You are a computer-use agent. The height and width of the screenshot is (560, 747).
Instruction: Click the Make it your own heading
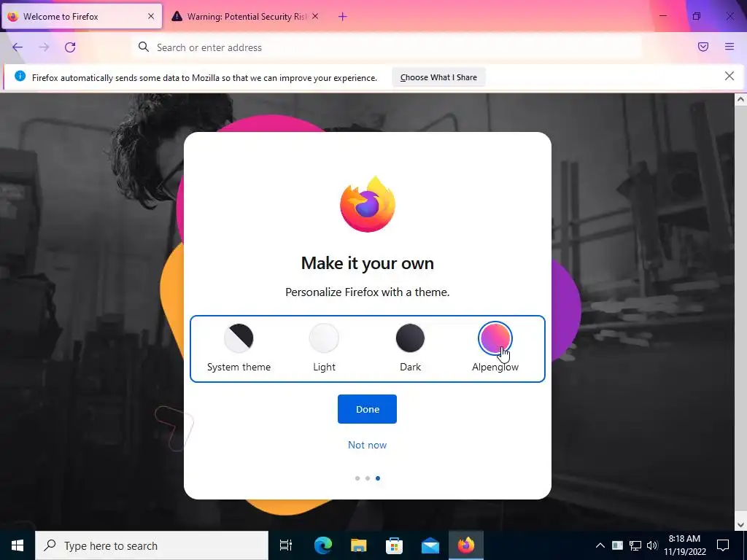(x=368, y=262)
